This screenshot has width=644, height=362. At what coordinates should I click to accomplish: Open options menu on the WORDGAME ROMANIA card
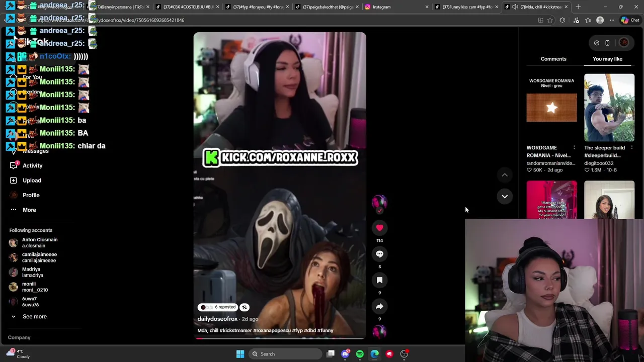point(574,148)
